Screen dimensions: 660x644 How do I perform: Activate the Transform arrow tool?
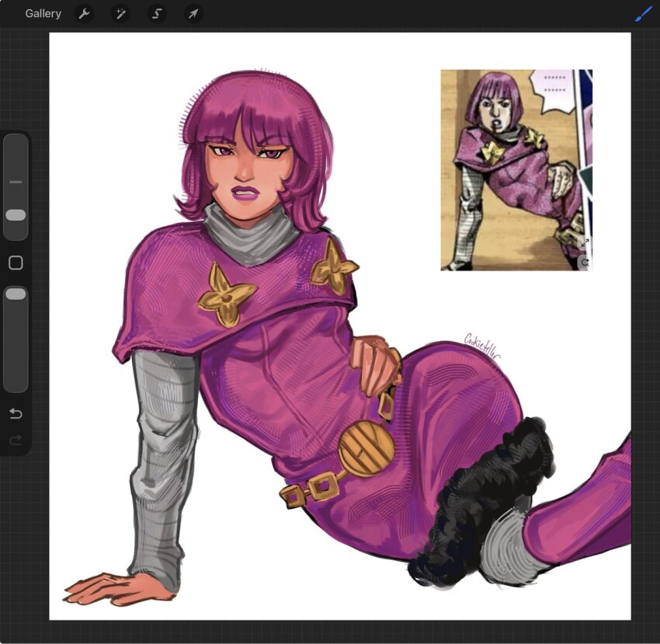(193, 14)
